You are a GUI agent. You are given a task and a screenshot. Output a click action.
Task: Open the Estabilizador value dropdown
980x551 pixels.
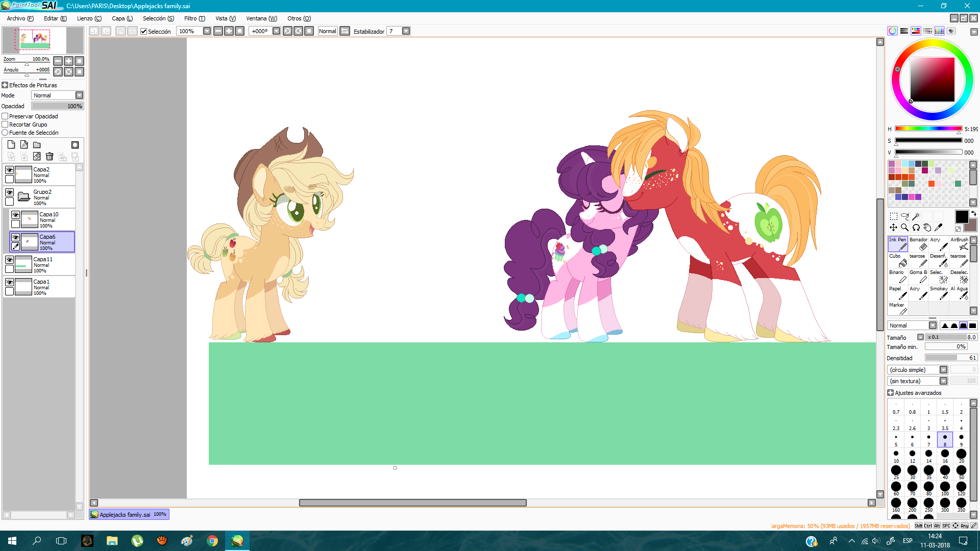point(406,31)
